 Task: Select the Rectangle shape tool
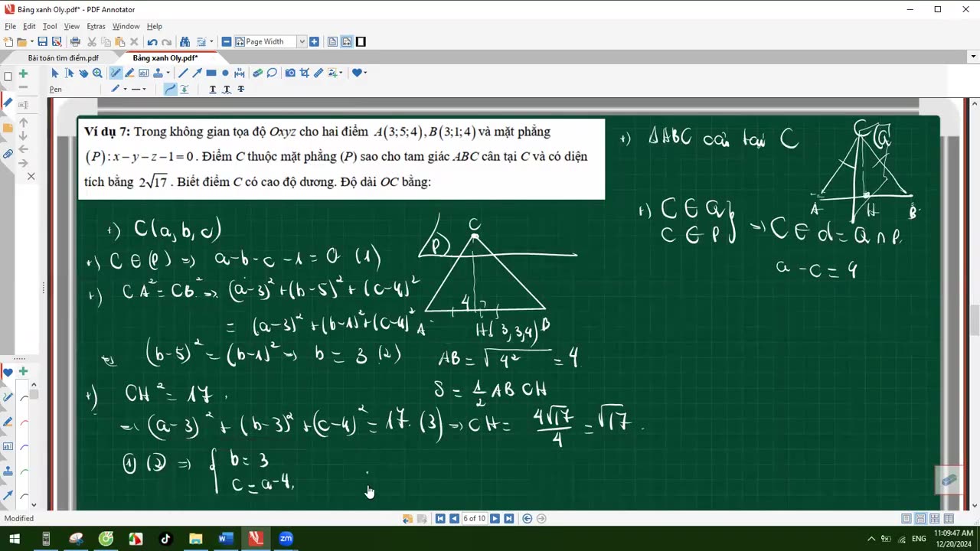tap(211, 73)
